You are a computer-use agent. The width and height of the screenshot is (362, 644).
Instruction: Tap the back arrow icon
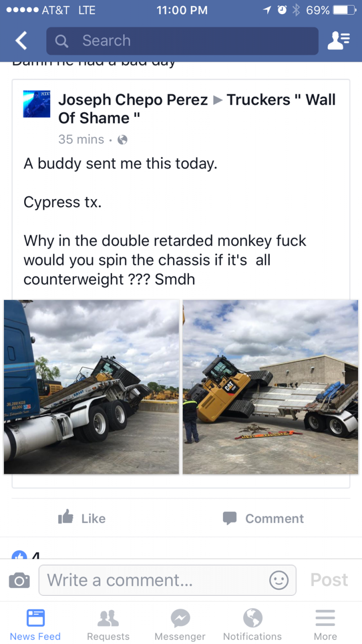21,41
